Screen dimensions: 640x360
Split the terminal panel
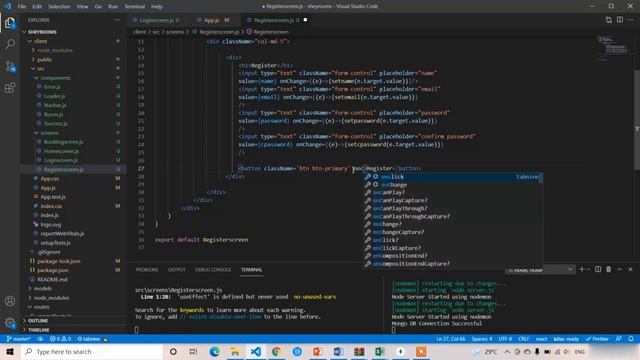point(598,269)
